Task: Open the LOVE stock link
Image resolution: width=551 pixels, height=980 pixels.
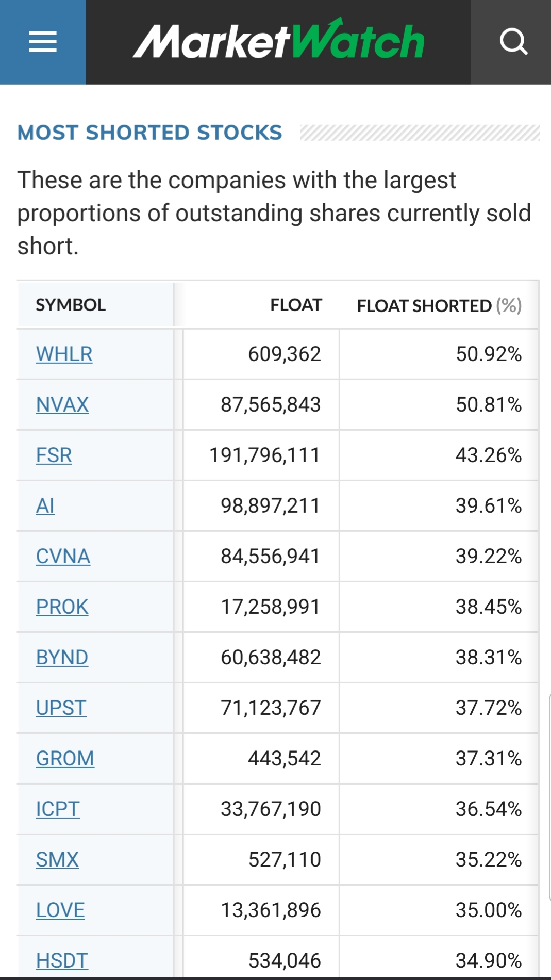Action: (x=60, y=910)
